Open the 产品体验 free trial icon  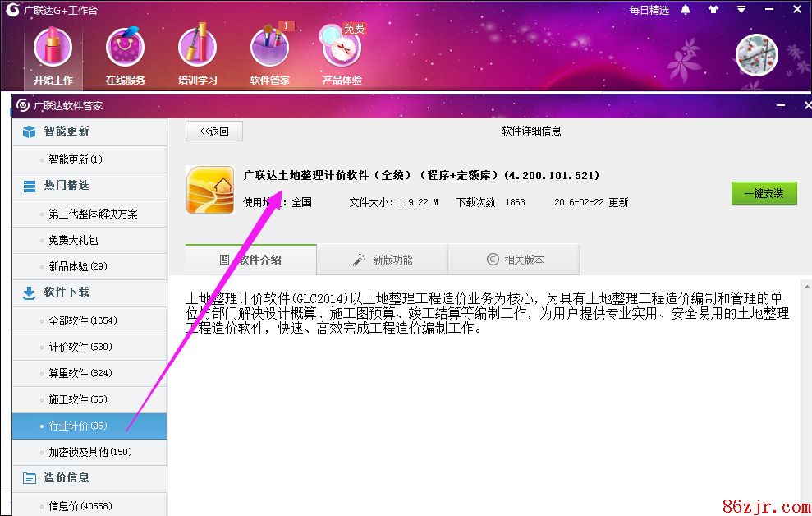[342, 48]
